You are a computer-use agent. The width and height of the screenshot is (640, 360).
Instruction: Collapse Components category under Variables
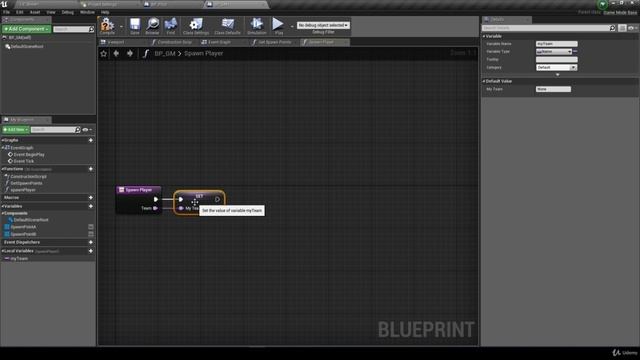[x=3, y=213]
